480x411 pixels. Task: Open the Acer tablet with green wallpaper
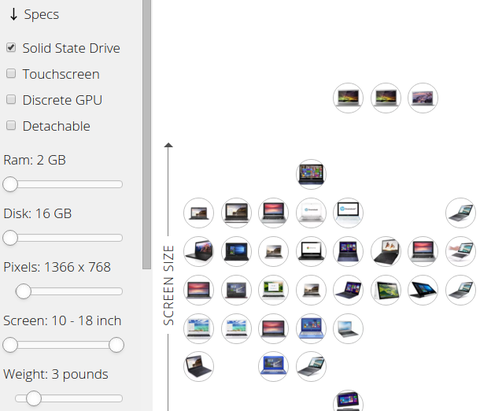(386, 290)
